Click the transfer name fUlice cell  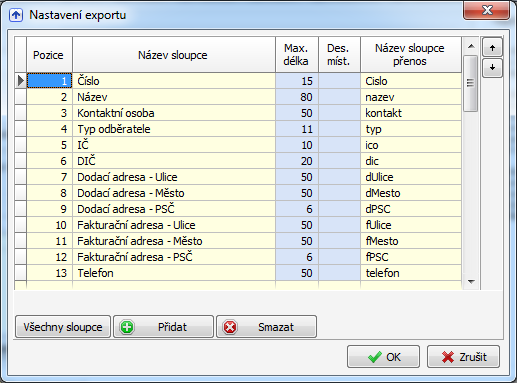coord(411,225)
